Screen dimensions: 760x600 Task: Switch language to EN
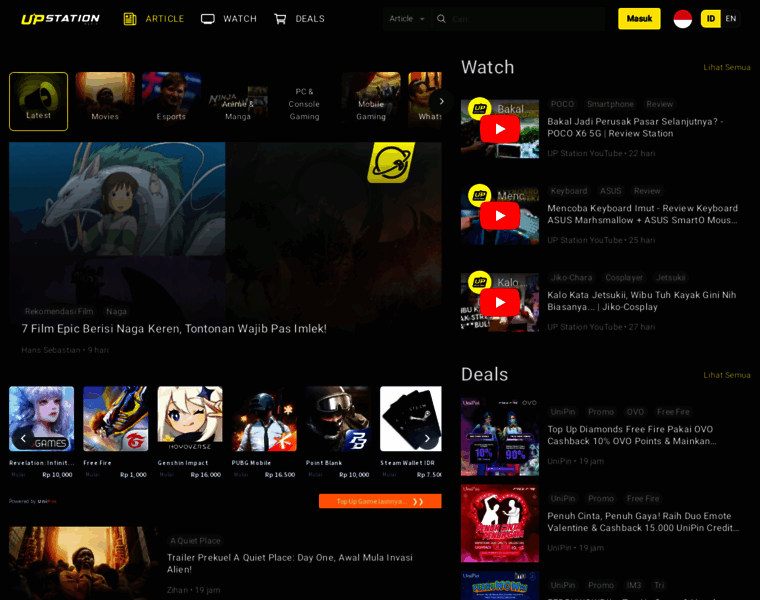pyautogui.click(x=731, y=19)
